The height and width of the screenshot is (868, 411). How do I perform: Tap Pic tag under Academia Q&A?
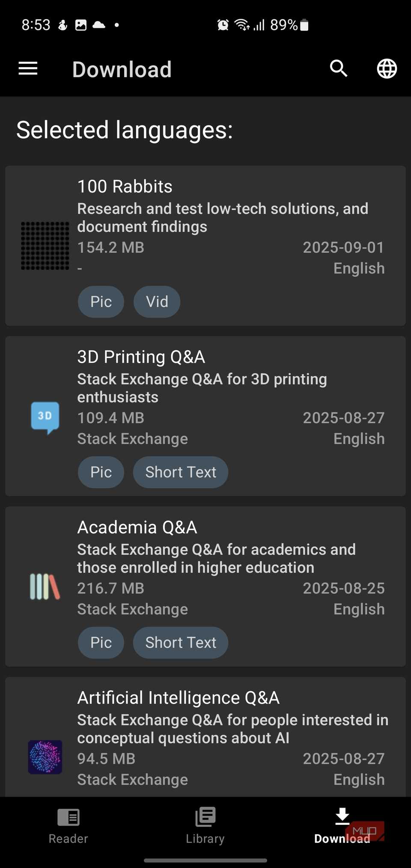[101, 643]
